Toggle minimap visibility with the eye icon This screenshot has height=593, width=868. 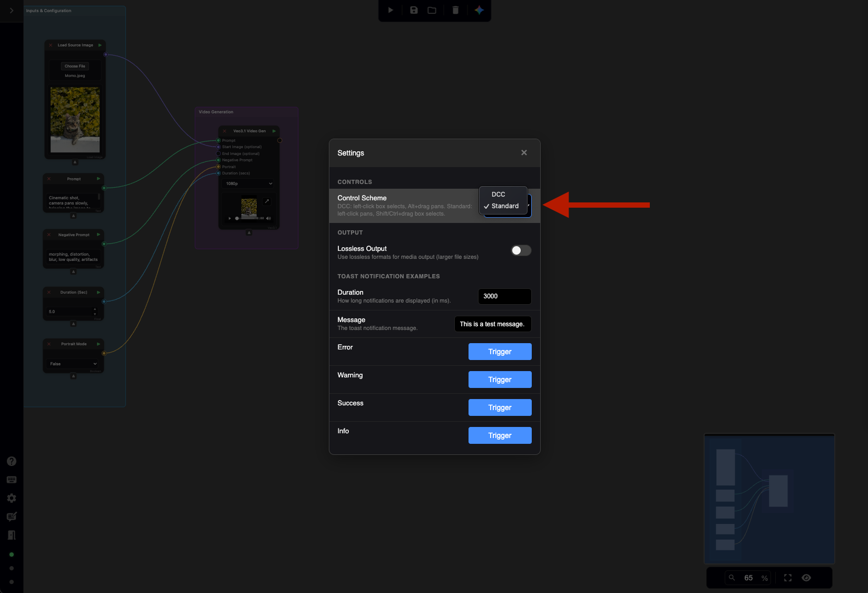coord(806,578)
